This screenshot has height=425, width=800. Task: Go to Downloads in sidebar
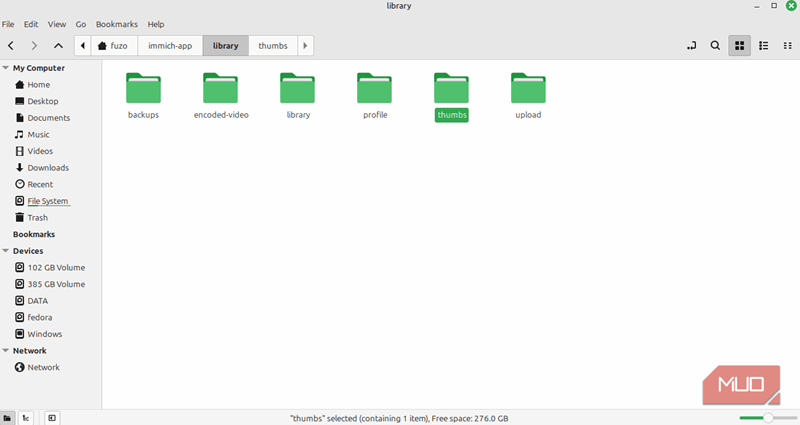50,168
